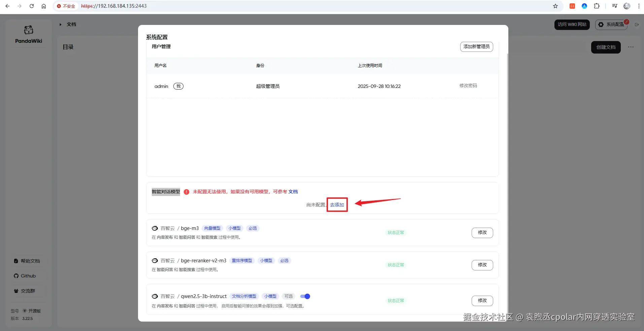Click the 百智云 logo in the bge-reranker-v2-m3 row
This screenshot has width=644, height=331.
click(x=155, y=261)
